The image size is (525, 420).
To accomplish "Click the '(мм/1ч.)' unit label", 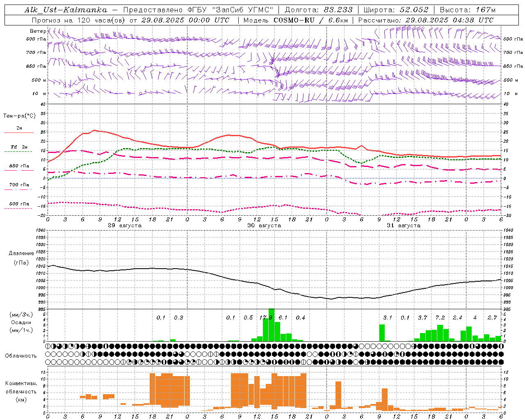I will pos(21,330).
